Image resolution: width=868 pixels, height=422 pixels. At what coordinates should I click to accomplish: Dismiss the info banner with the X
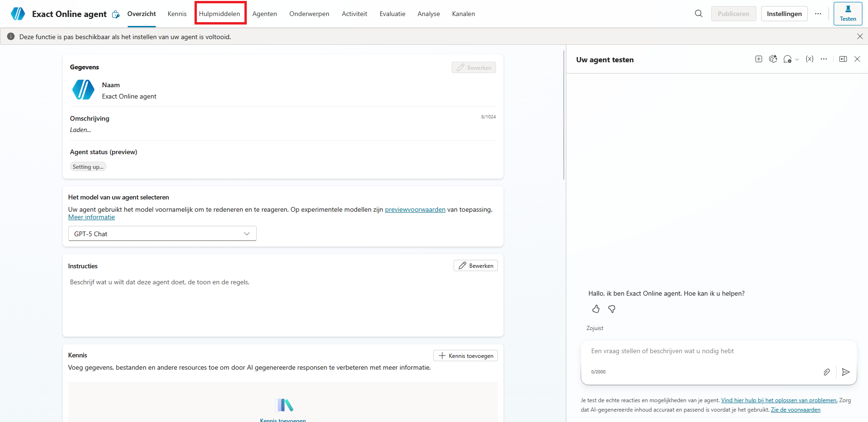coord(860,36)
